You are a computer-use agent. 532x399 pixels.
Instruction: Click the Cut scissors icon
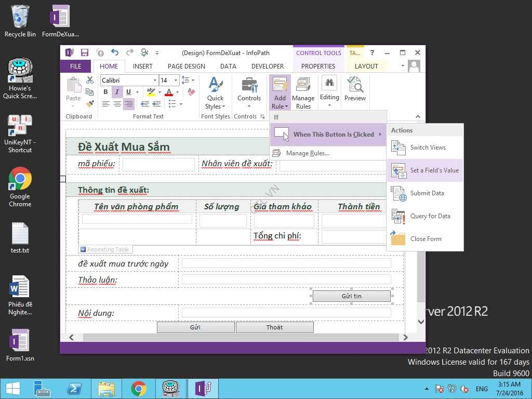[x=90, y=80]
